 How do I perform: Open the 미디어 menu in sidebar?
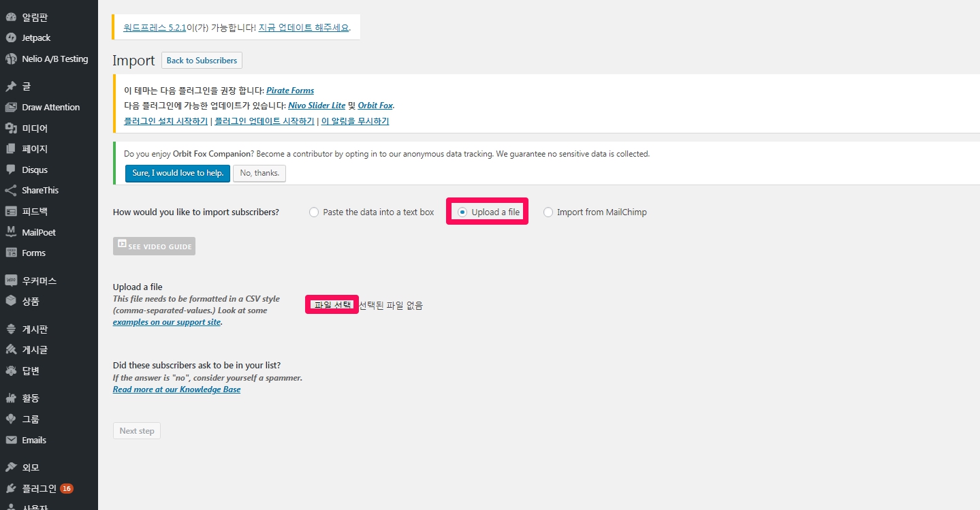point(34,128)
